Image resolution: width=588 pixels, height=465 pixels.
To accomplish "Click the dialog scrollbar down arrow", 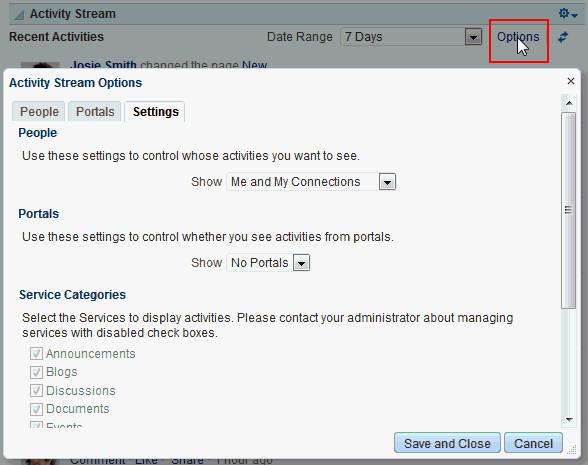I will pos(569,420).
